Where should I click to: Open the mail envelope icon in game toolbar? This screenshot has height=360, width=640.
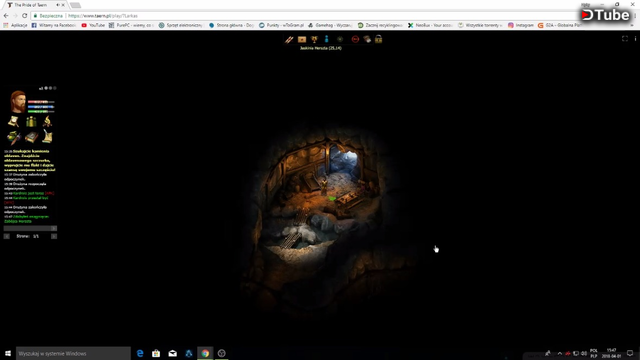point(302,39)
